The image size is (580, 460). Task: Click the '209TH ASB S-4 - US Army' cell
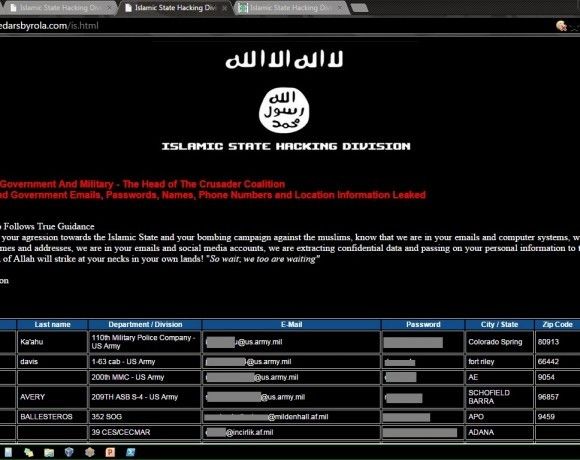(x=145, y=397)
